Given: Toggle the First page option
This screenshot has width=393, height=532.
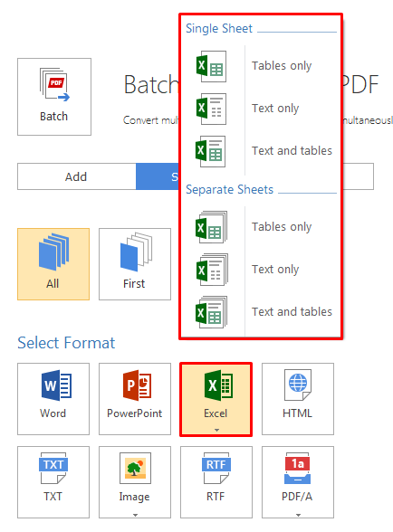Looking at the screenshot, I should [135, 264].
